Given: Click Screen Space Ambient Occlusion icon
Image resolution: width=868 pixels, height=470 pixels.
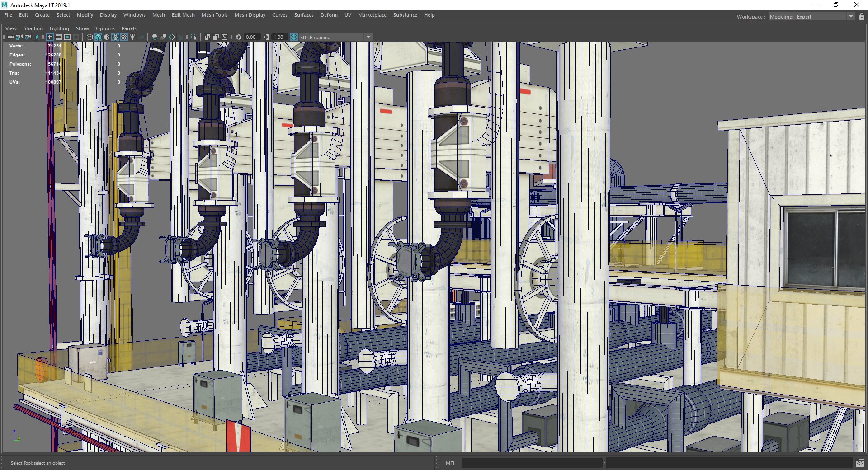Looking at the screenshot, I should coord(155,37).
